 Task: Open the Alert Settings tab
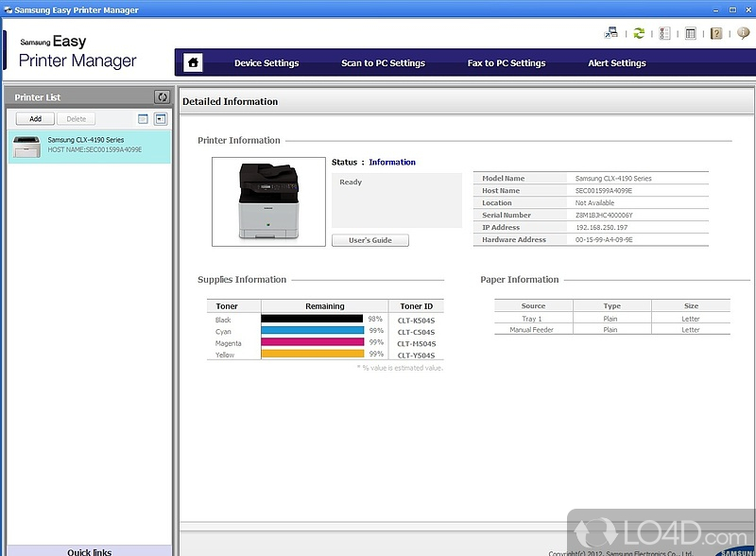coord(616,63)
